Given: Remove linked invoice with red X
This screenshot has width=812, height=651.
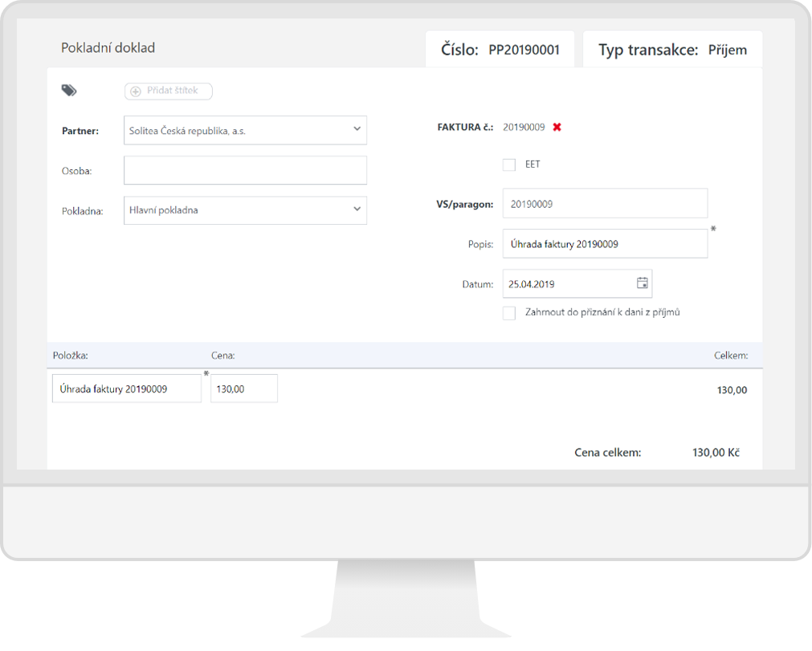Looking at the screenshot, I should [557, 127].
